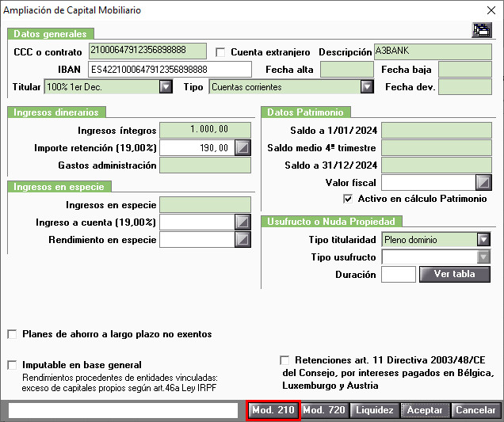Uncheck Activo en cálculo Patrimonio
The width and height of the screenshot is (504, 422).
point(348,199)
